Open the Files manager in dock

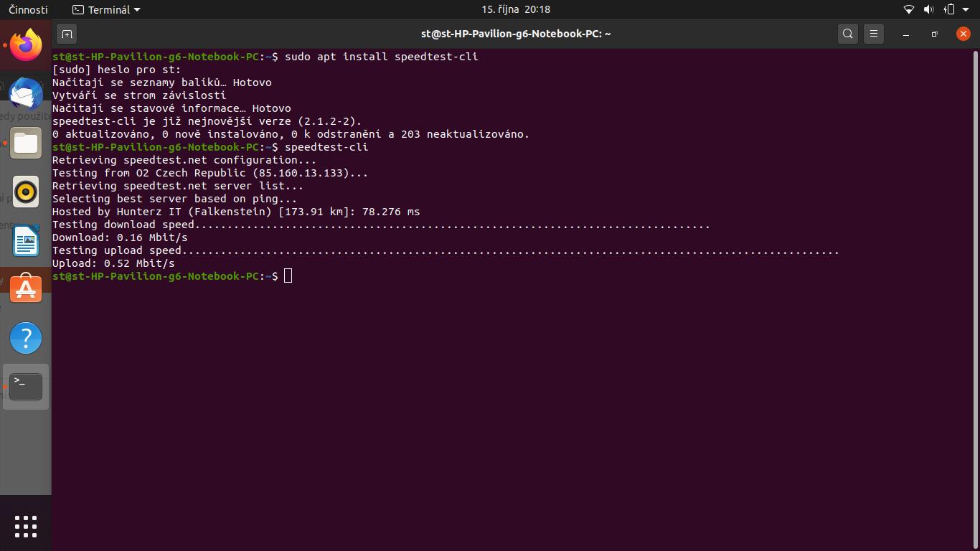26,143
